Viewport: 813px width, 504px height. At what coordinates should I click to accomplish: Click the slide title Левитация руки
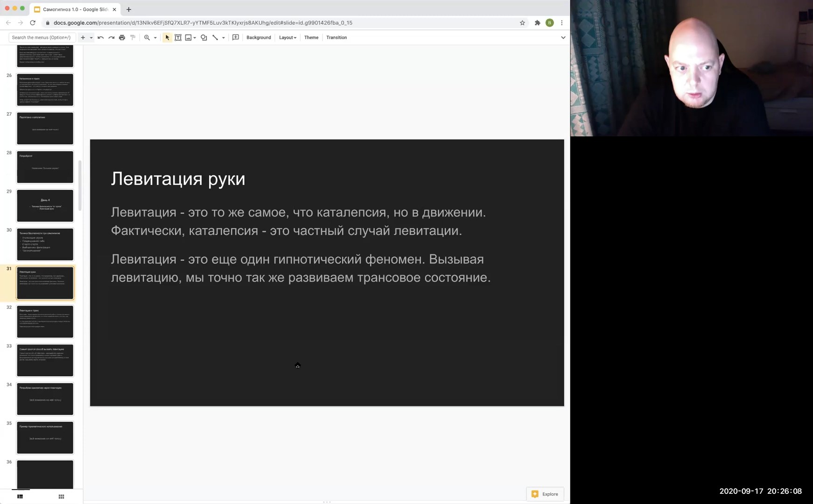178,179
